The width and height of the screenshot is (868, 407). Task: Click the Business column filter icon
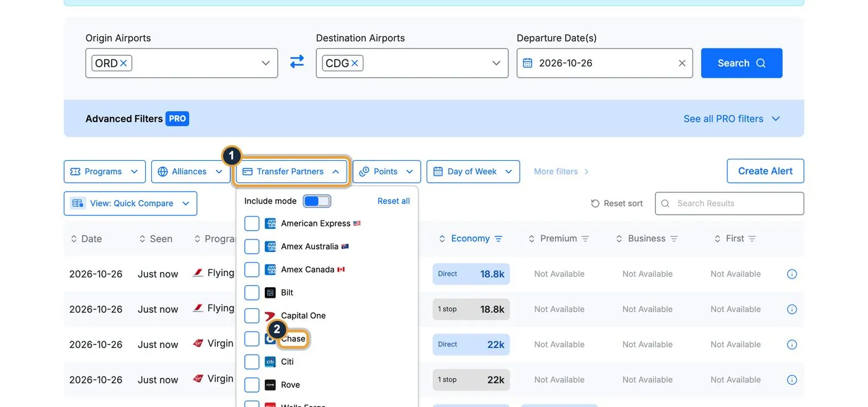click(674, 239)
